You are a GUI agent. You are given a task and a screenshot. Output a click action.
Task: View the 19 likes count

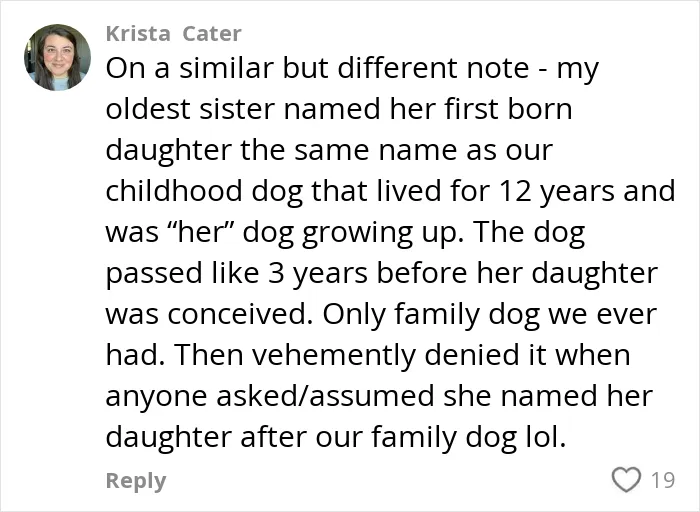pos(662,480)
